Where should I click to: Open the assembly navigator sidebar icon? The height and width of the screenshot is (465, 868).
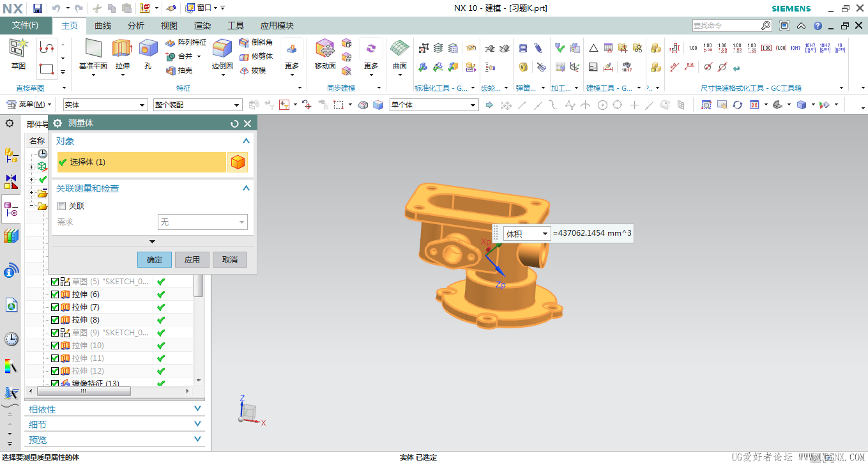click(11, 154)
